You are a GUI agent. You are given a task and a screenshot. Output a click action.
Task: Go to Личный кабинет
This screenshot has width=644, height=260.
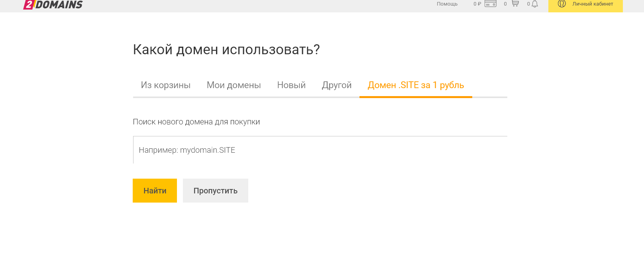593,4
